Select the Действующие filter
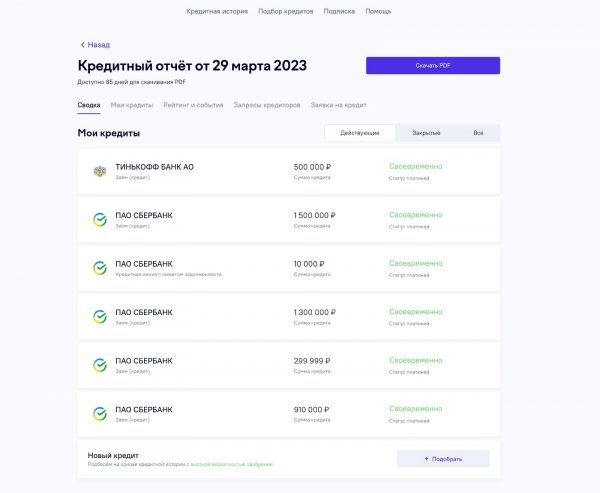This screenshot has width=600, height=493. click(x=360, y=133)
